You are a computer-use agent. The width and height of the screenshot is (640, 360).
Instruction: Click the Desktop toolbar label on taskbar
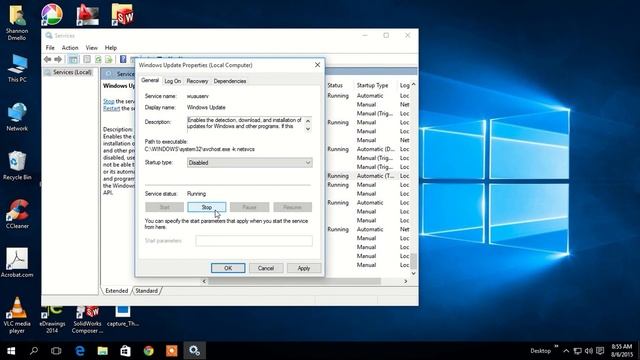click(540, 351)
